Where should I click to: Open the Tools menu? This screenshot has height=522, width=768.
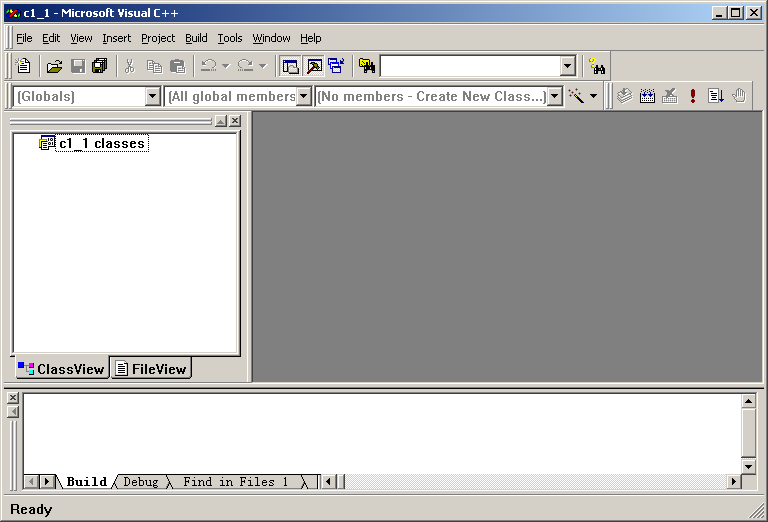230,38
